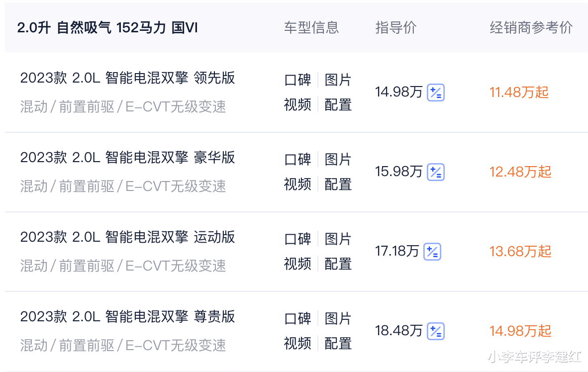This screenshot has width=588, height=372.
Task: Click dealer price 14.98万起
Action: [x=520, y=331]
